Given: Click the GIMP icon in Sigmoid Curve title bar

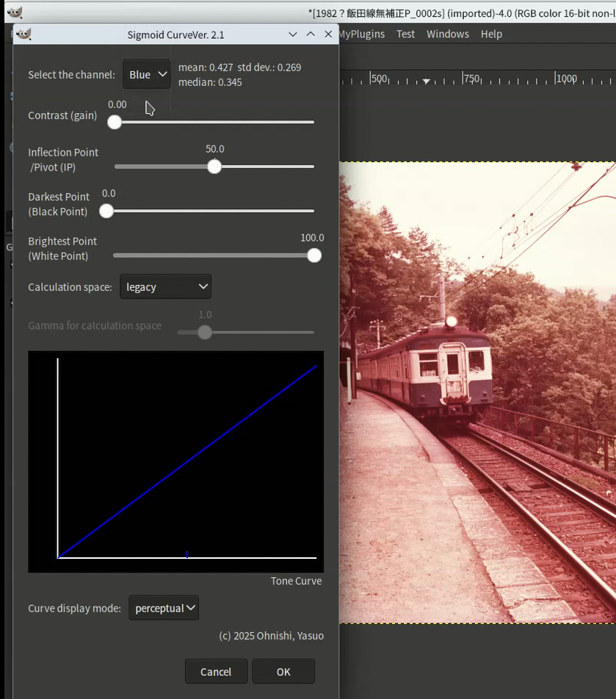Looking at the screenshot, I should [23, 35].
